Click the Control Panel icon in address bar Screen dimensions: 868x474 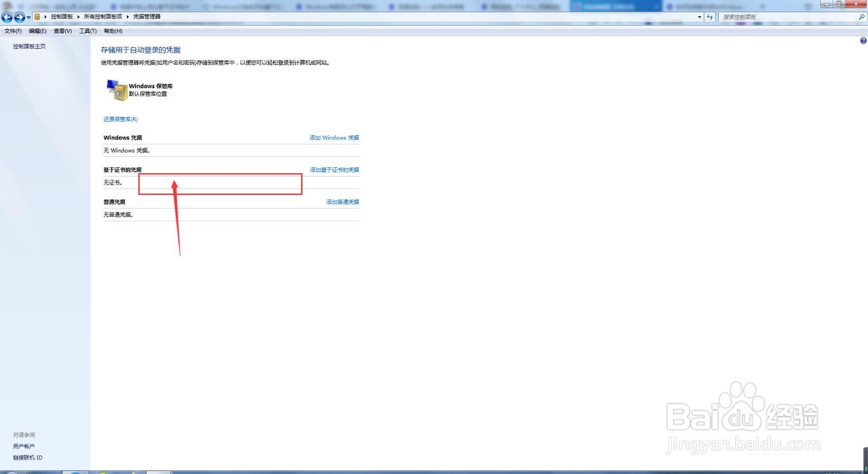point(37,17)
